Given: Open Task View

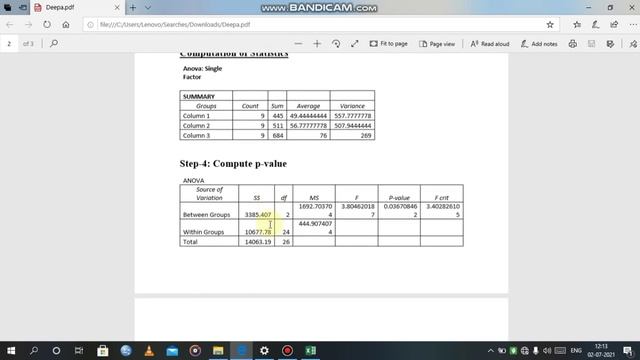Looking at the screenshot, I should [79, 351].
